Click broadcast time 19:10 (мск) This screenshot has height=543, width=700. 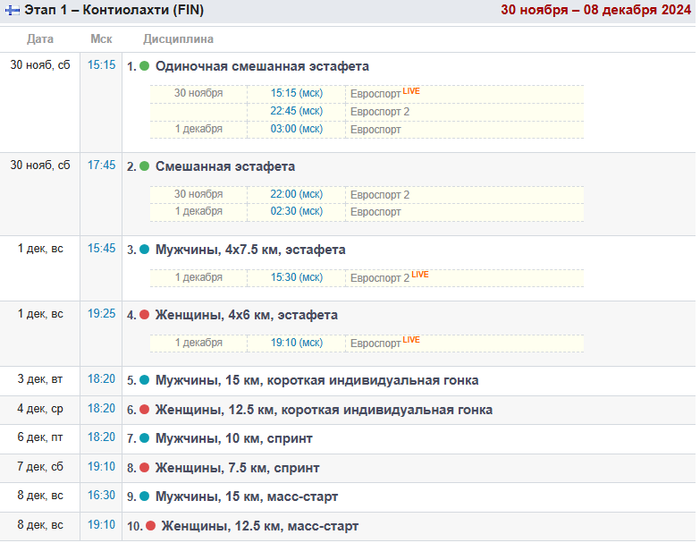[x=296, y=343]
